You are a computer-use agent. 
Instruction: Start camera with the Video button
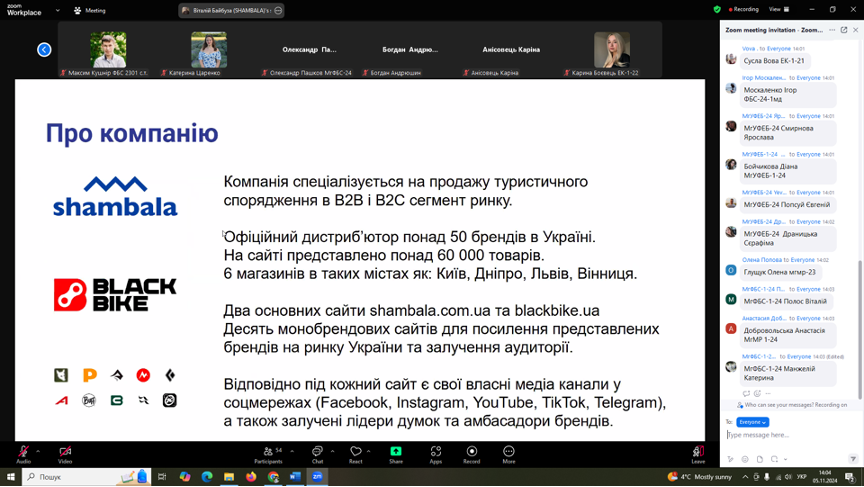point(65,454)
